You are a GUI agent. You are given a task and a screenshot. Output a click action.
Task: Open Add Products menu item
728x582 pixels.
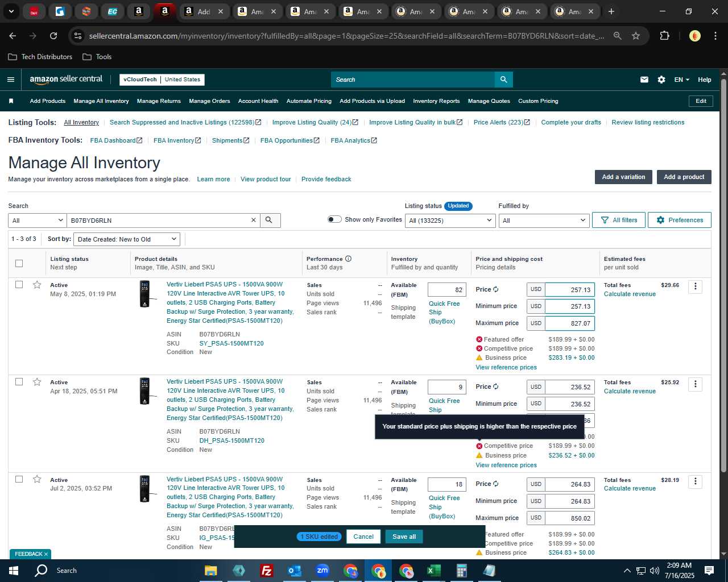[x=48, y=101]
